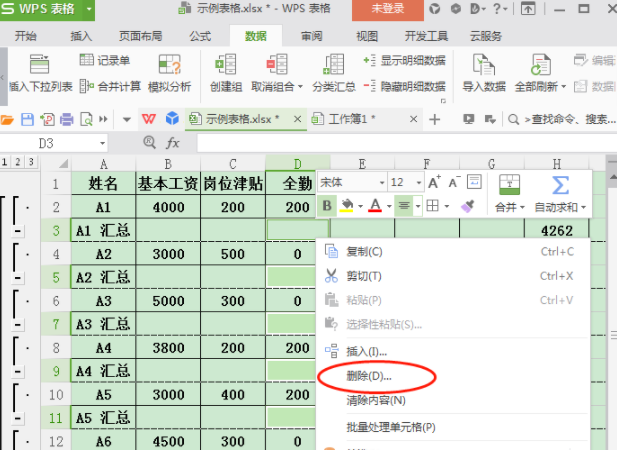Collapse the A1 汇总 group minus button
The width and height of the screenshot is (617, 450).
coord(17,231)
